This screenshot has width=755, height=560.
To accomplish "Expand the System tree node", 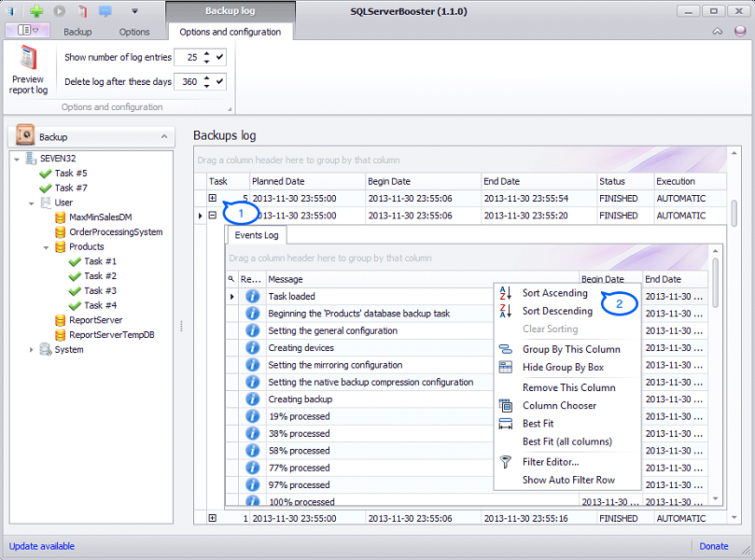I will pyautogui.click(x=32, y=350).
